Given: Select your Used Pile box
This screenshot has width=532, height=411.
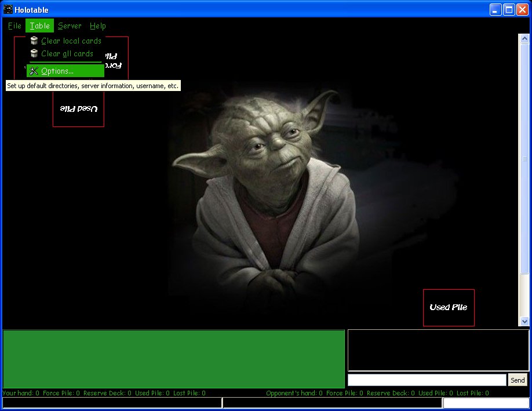Looking at the screenshot, I should click(x=449, y=307).
